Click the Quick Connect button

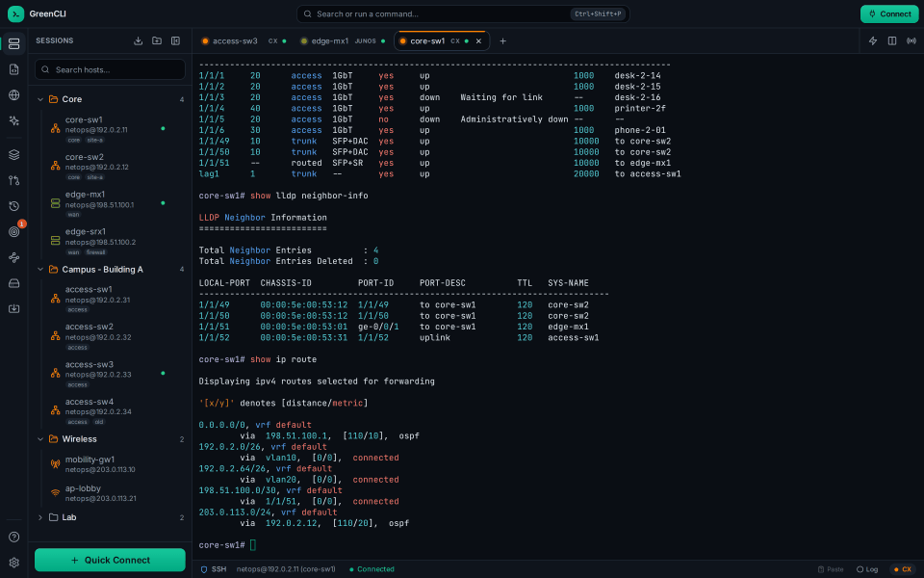point(110,561)
